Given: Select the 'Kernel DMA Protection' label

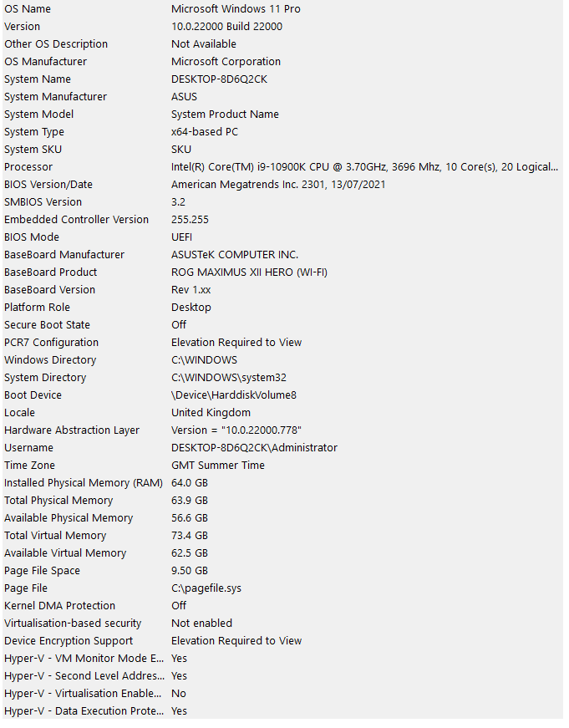Looking at the screenshot, I should click(x=59, y=606).
